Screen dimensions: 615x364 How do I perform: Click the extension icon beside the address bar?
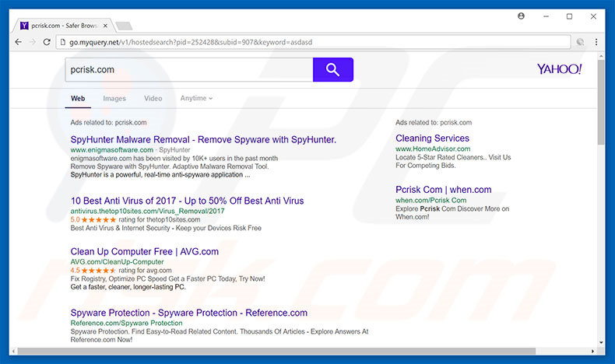[x=580, y=42]
